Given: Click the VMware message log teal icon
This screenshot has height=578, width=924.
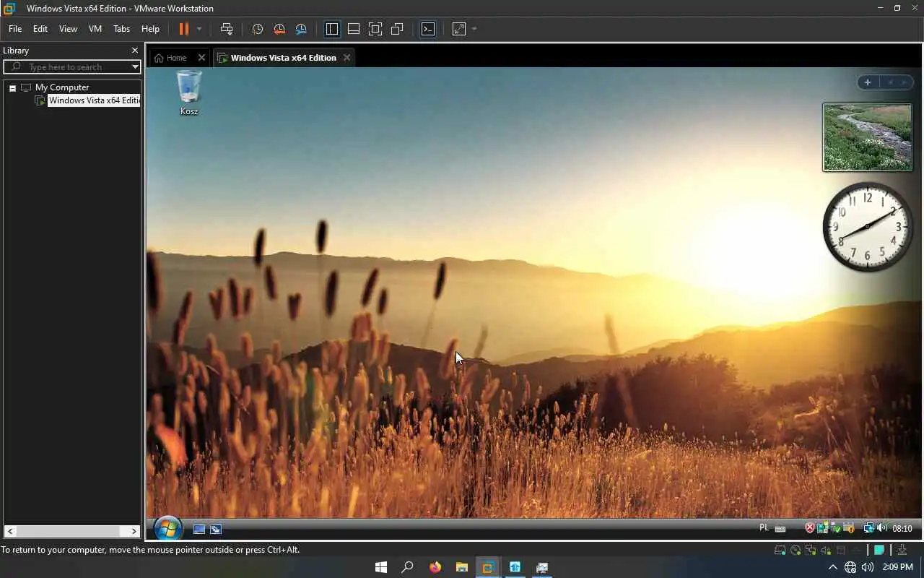Looking at the screenshot, I should click(x=879, y=551).
